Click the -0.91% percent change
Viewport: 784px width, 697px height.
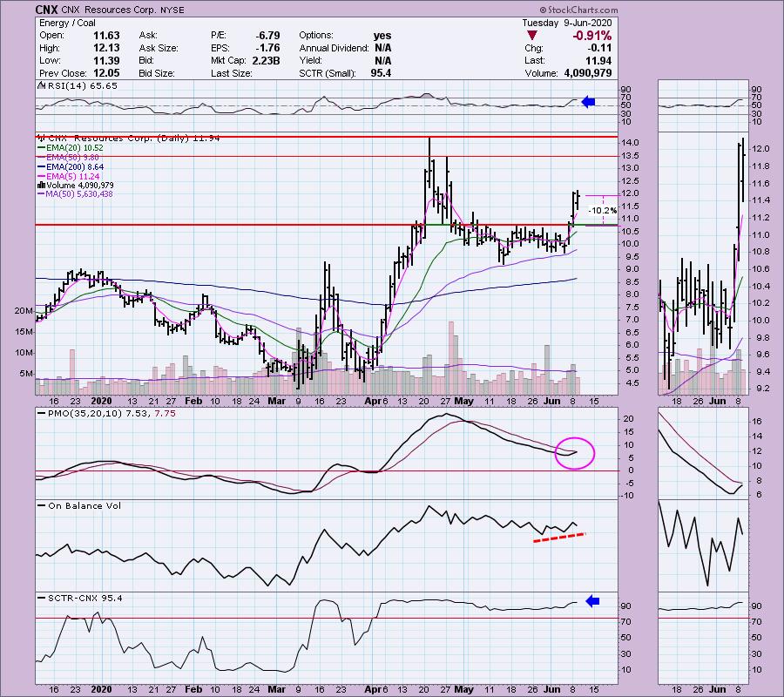click(x=592, y=36)
